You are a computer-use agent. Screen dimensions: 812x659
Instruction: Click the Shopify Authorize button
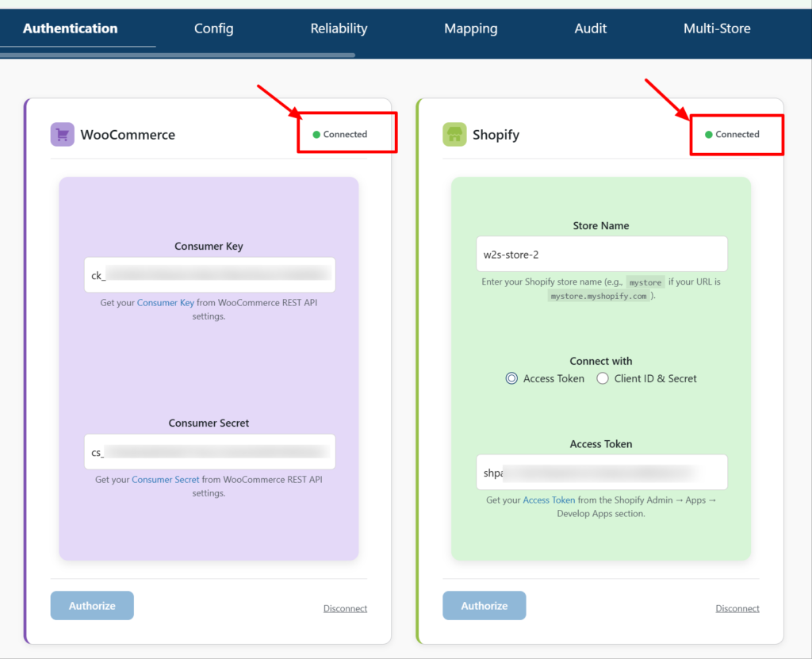485,605
